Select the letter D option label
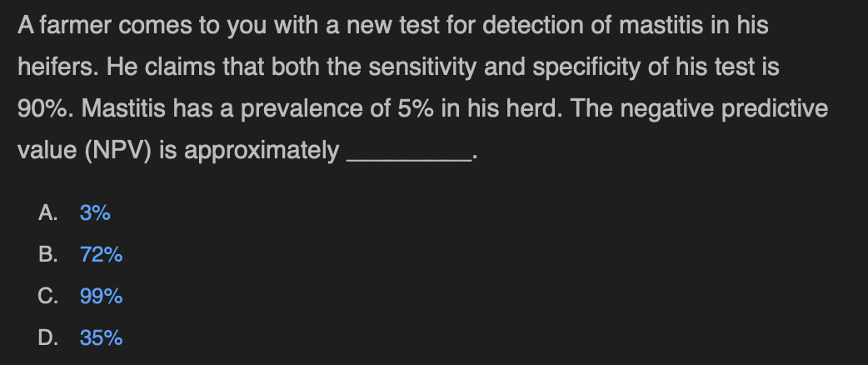This screenshot has height=365, width=868. click(48, 337)
